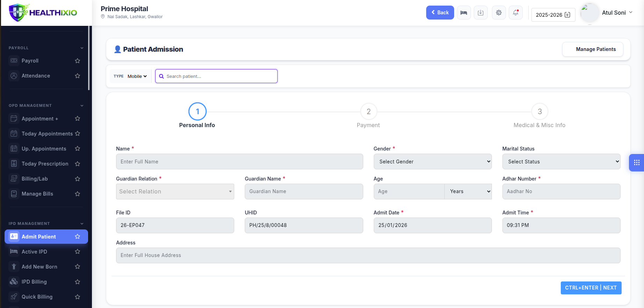Click the Healthixio logo
644x308 pixels.
click(43, 13)
